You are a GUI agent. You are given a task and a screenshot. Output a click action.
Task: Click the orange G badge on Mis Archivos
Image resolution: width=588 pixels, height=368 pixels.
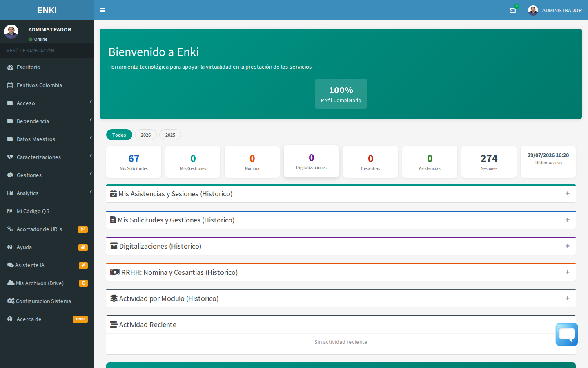coord(83,283)
